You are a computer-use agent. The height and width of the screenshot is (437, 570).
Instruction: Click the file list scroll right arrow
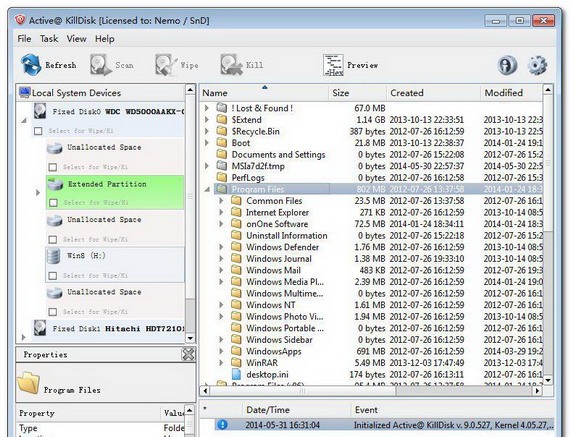coord(537,391)
